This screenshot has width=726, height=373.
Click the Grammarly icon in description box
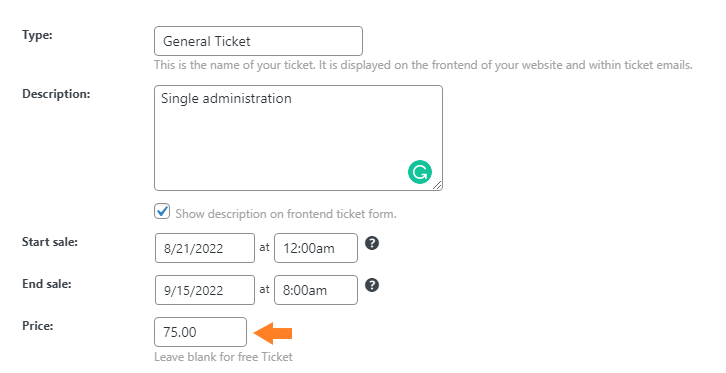[420, 172]
